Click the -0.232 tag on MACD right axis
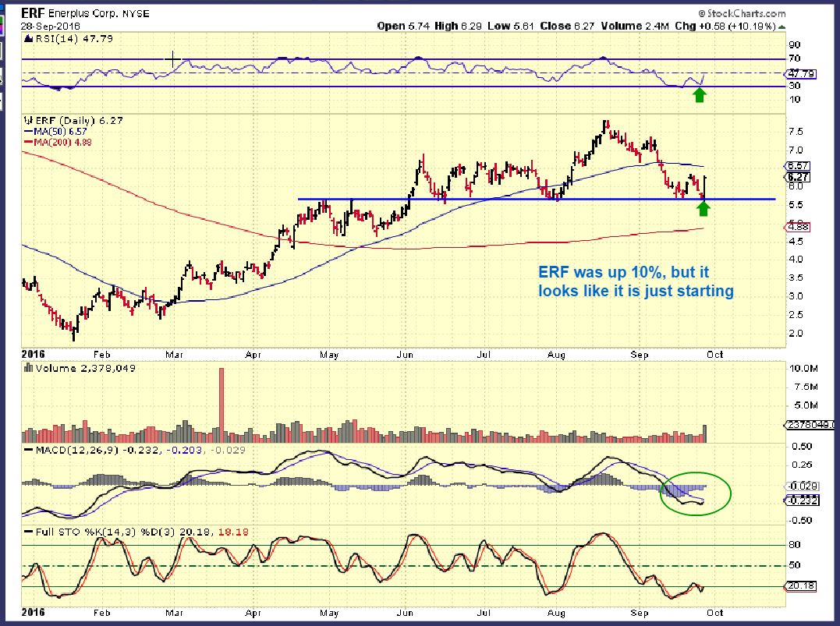 coord(802,500)
